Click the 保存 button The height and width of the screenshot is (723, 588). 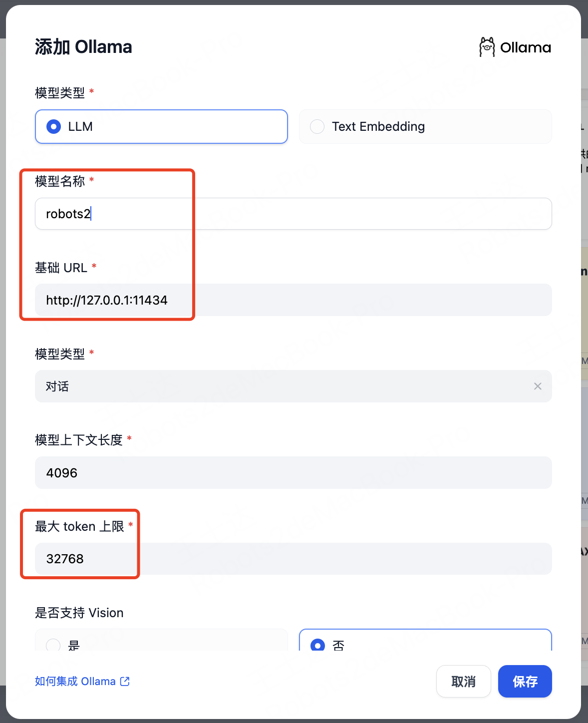[525, 681]
